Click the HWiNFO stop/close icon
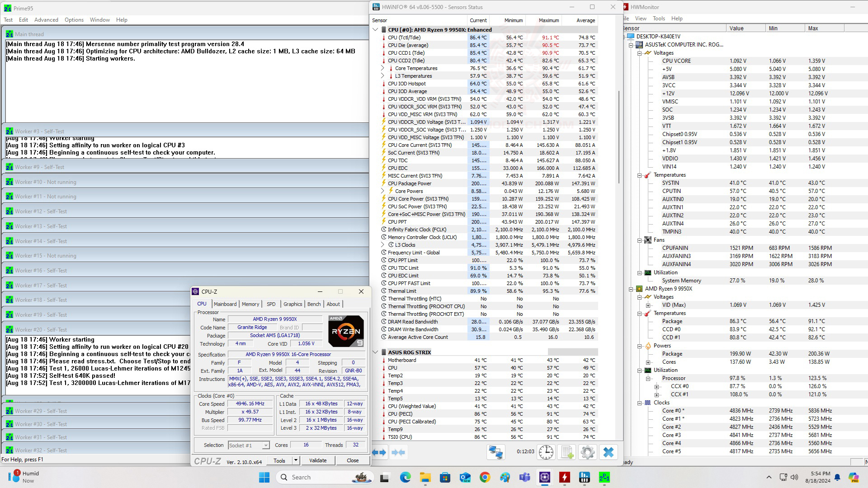 point(608,452)
